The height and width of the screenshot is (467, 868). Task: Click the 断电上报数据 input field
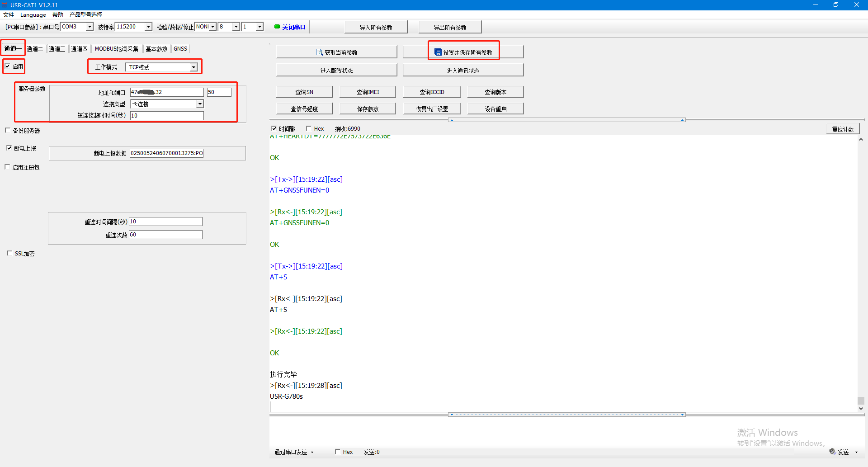pyautogui.click(x=166, y=153)
